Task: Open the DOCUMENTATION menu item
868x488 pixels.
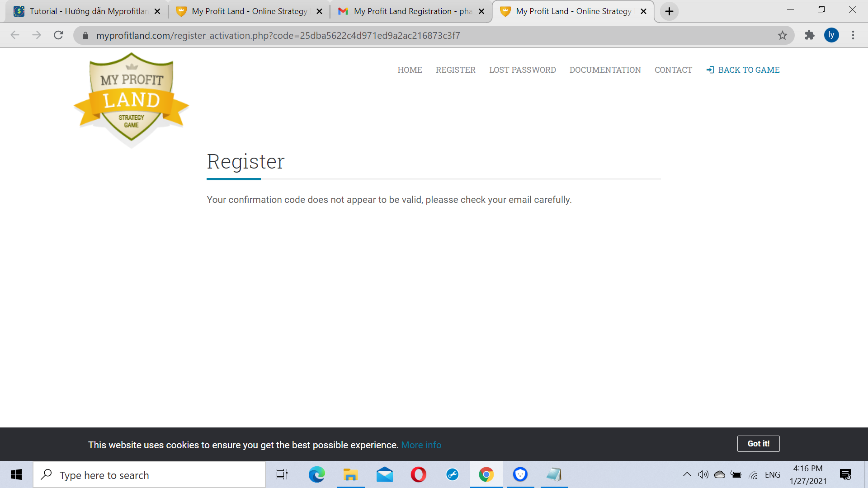Action: (x=605, y=70)
